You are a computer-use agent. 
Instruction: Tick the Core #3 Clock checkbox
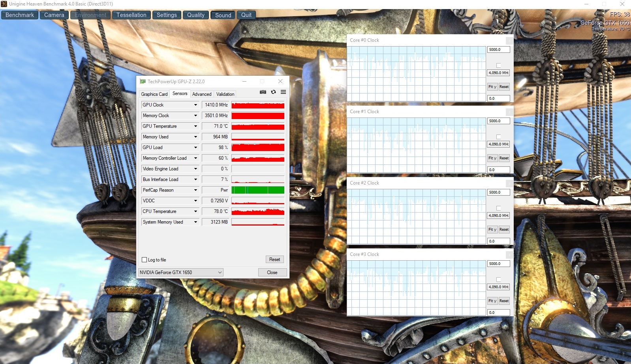(498, 280)
